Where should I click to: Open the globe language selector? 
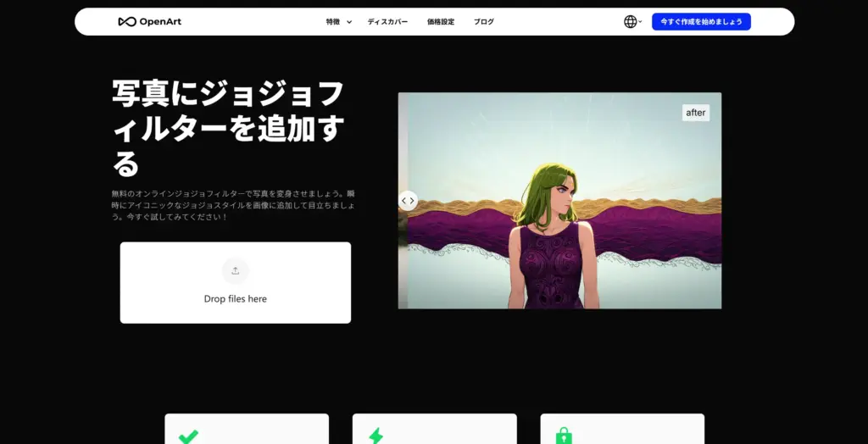click(631, 21)
